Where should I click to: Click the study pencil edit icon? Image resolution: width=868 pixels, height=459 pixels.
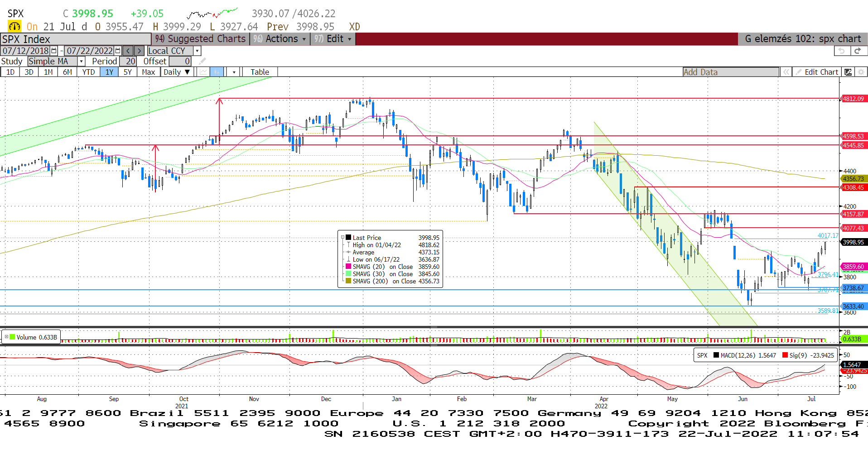[x=202, y=61]
